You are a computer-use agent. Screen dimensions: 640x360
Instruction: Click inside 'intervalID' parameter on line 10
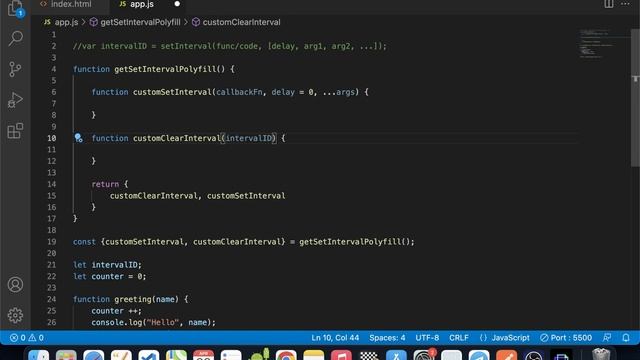tap(249, 138)
